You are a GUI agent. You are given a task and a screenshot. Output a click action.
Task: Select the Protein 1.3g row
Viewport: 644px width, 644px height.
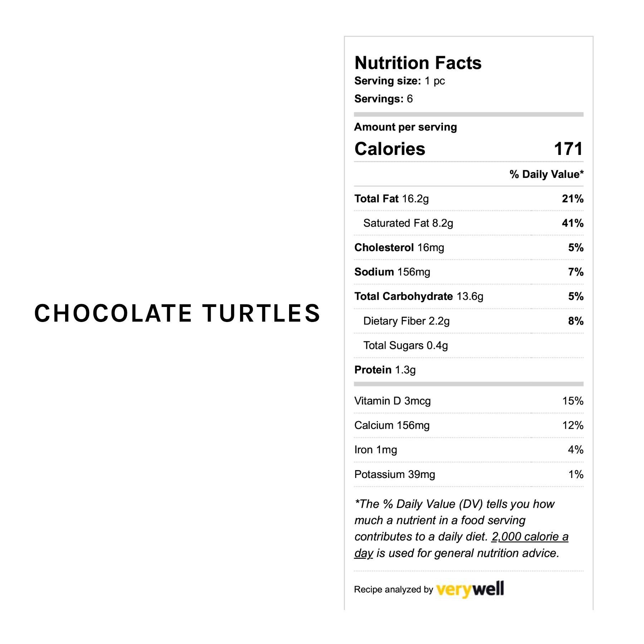[385, 370]
